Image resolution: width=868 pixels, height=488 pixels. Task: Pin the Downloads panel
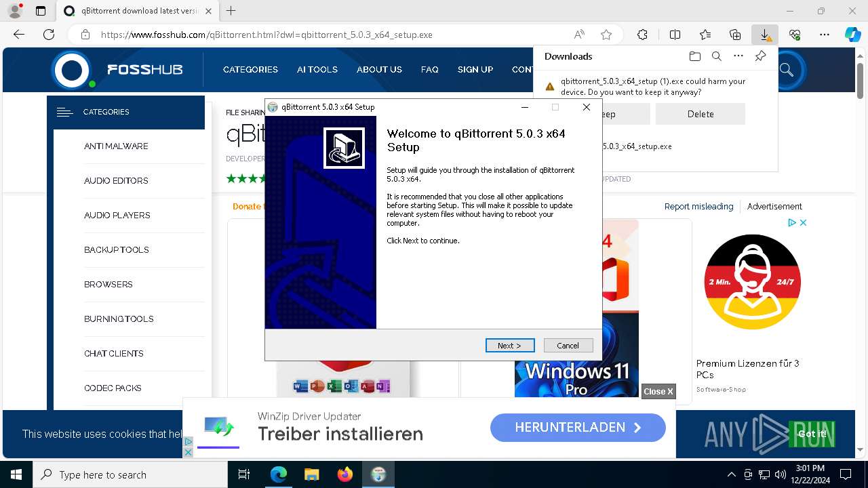pyautogui.click(x=760, y=56)
